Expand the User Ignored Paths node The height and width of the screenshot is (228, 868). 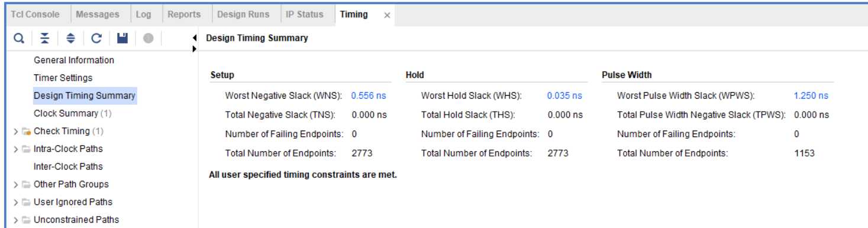click(15, 202)
